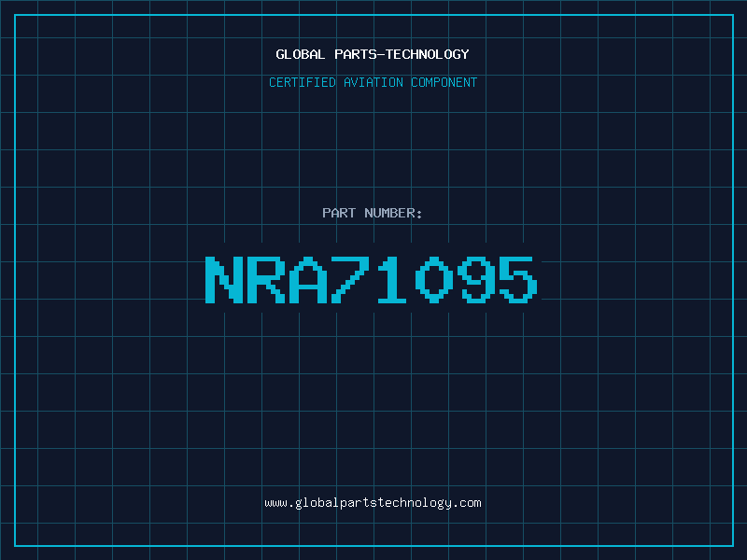Viewport: 747px width, 560px height.
Task: Open the www.globalpartstechnology.com website link
Action: click(x=373, y=502)
